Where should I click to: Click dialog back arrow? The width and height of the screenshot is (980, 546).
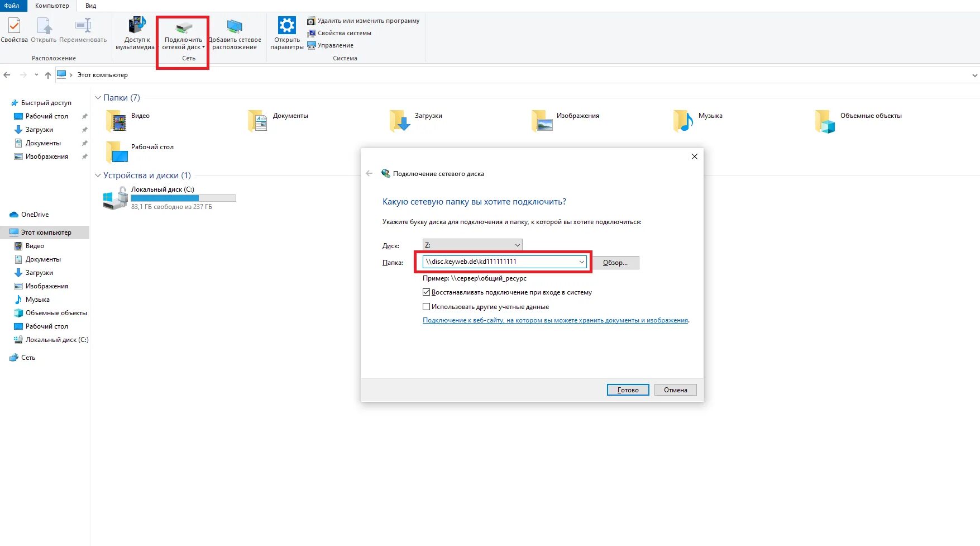coord(369,174)
